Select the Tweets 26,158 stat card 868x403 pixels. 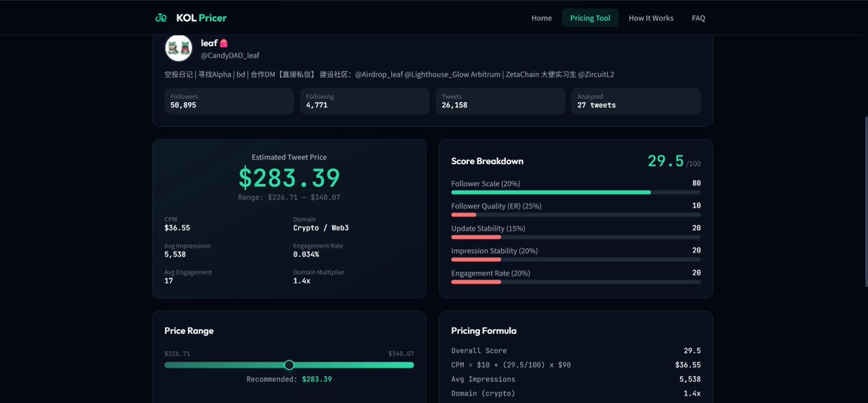[x=500, y=101]
